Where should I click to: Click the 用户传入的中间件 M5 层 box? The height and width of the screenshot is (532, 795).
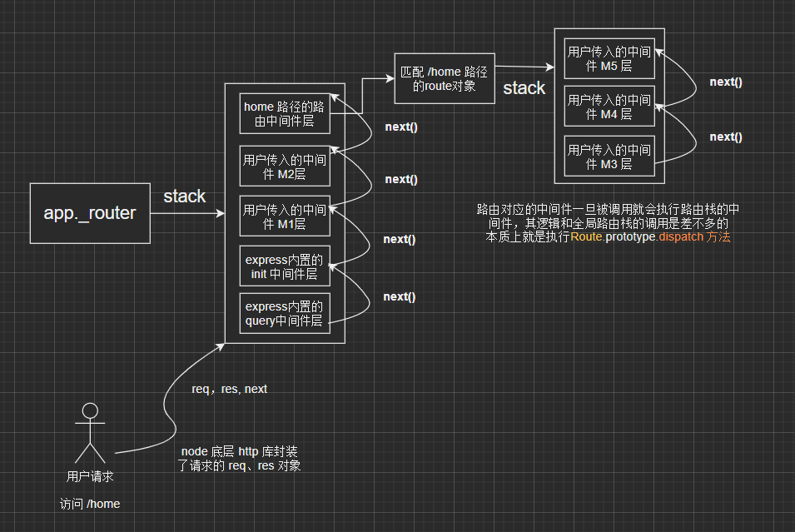(609, 58)
